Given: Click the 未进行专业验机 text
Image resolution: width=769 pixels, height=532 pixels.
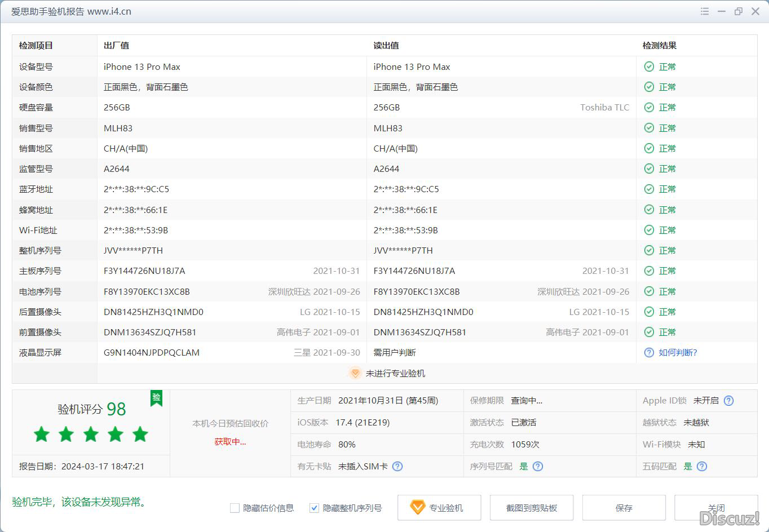Looking at the screenshot, I should [395, 373].
